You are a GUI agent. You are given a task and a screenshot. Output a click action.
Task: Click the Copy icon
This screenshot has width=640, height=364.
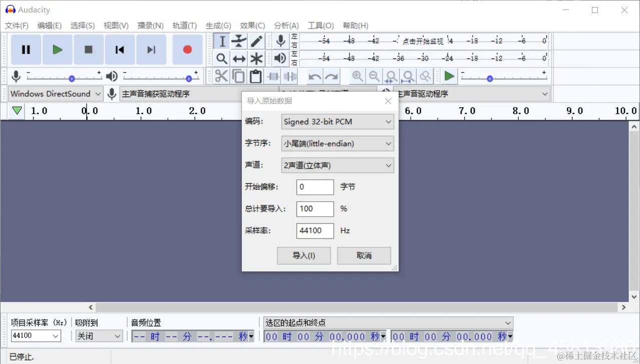click(x=238, y=77)
